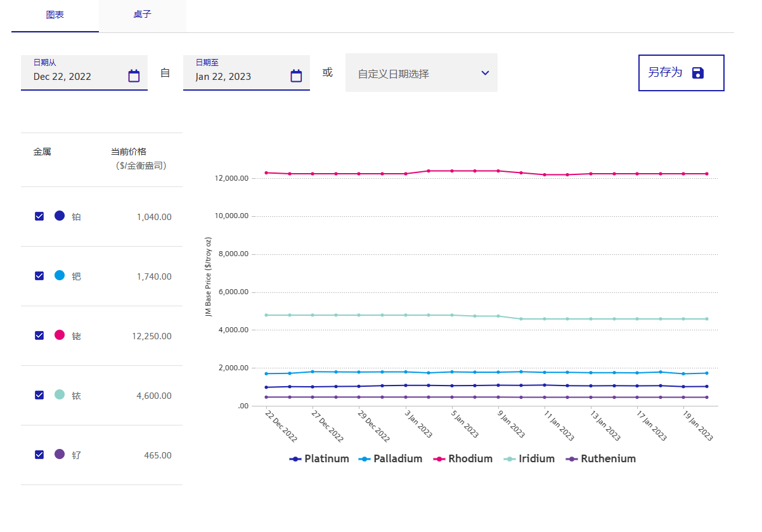Click the Iridium legend marker icon

coord(509,459)
